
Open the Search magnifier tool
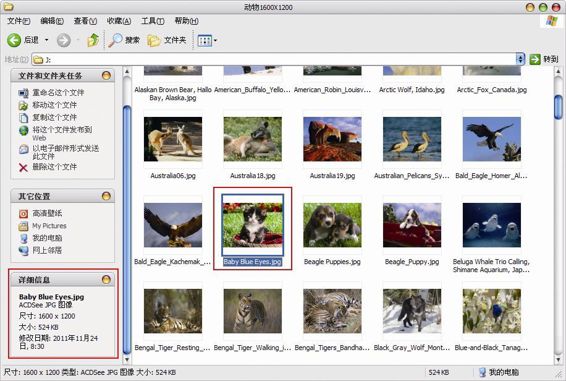click(115, 40)
